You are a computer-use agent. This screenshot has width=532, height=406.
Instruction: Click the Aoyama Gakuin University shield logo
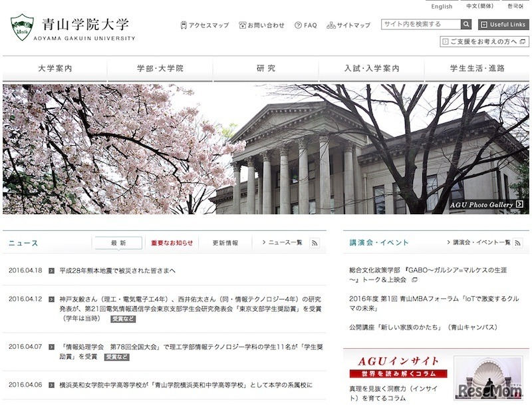click(x=22, y=27)
